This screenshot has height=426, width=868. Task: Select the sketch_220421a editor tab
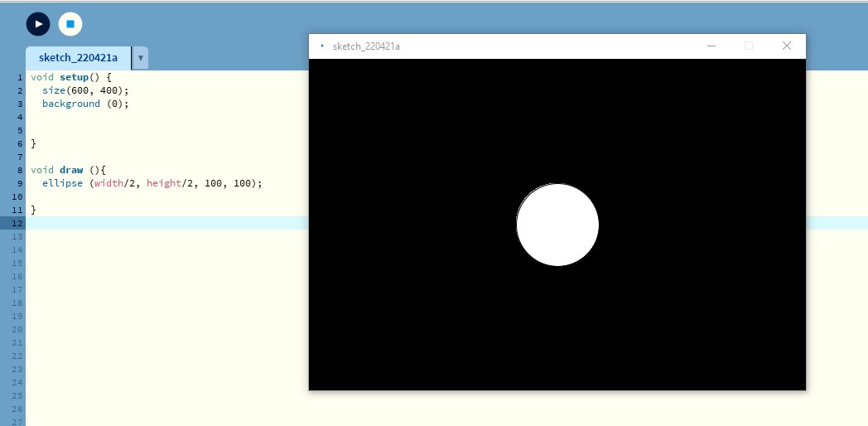point(78,58)
